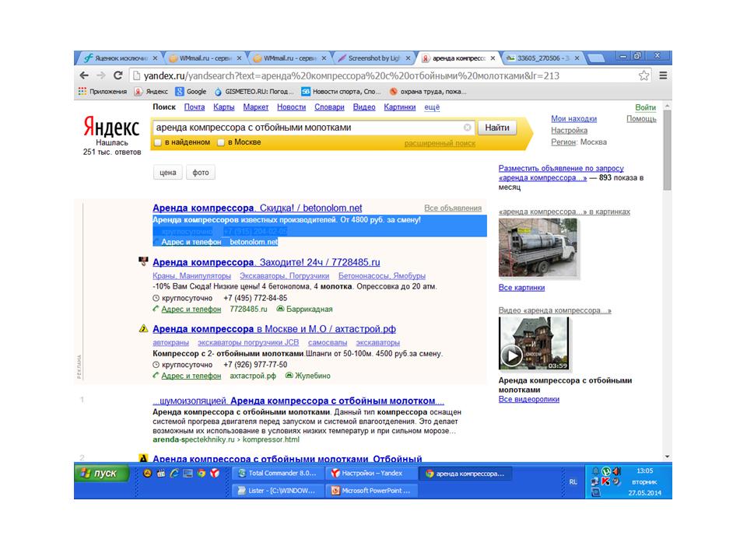Click the scrollbar down arrow

(x=667, y=457)
